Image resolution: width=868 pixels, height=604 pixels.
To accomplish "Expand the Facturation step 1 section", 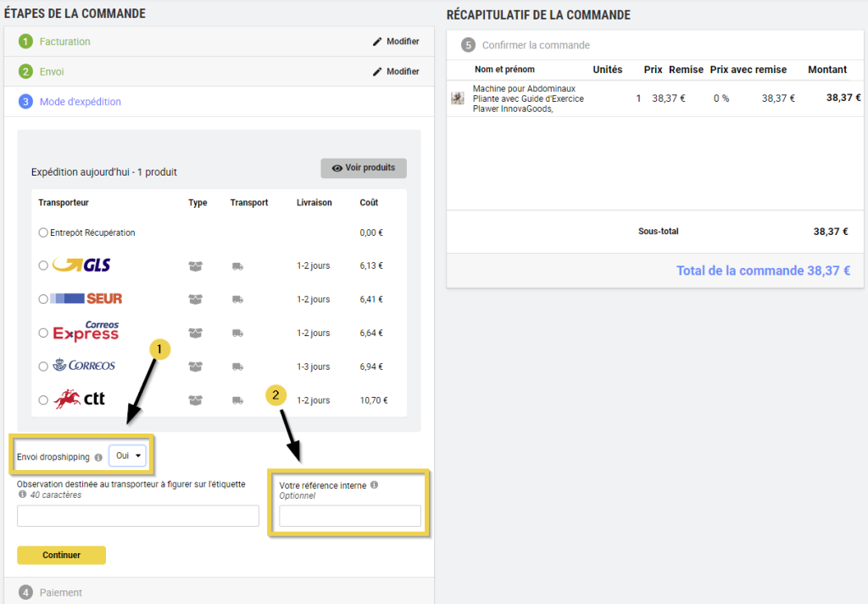I will tap(64, 42).
